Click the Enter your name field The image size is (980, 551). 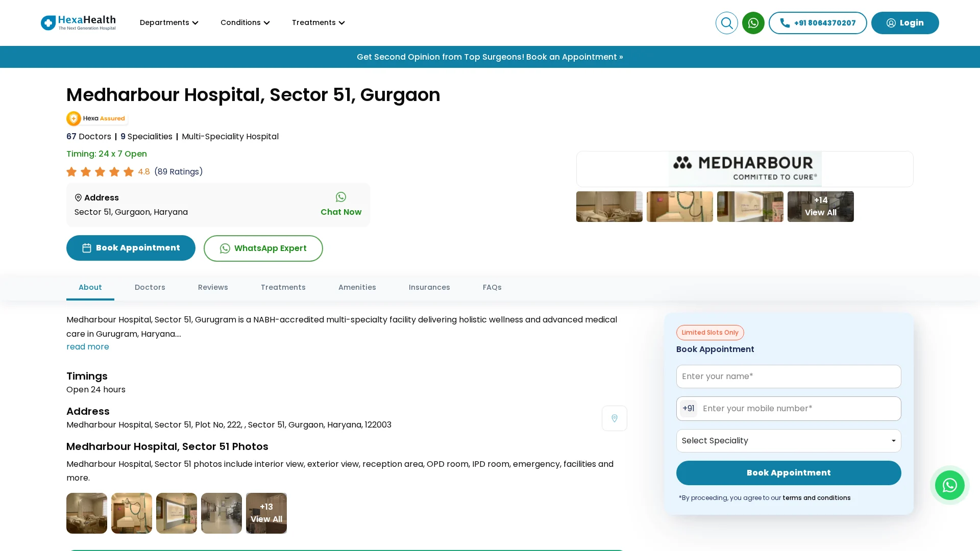(789, 377)
